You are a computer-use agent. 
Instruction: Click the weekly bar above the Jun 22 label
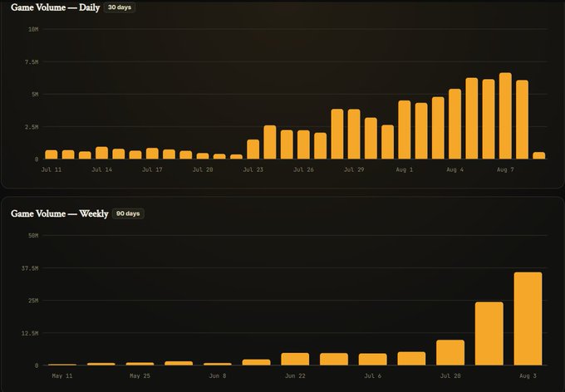pos(295,360)
